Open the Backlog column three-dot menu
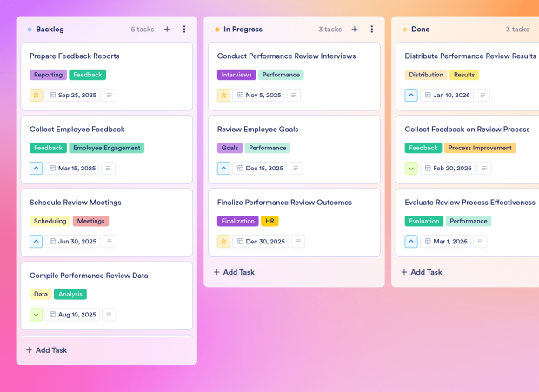The image size is (539, 392). 184,30
